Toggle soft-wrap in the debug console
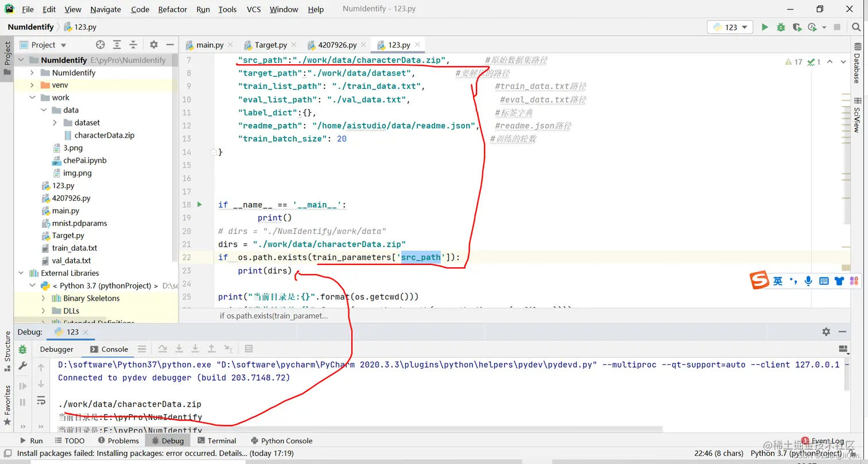Viewport: 868px width, 464px height. coord(41,400)
